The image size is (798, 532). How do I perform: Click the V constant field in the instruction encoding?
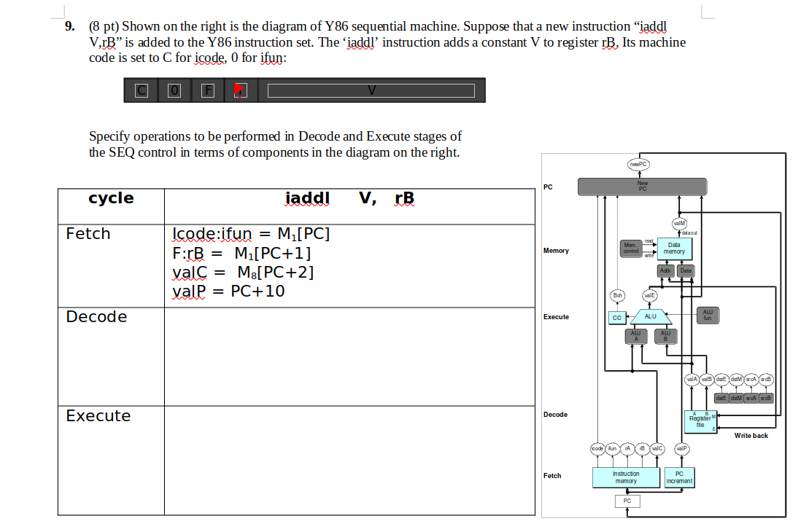(x=371, y=90)
